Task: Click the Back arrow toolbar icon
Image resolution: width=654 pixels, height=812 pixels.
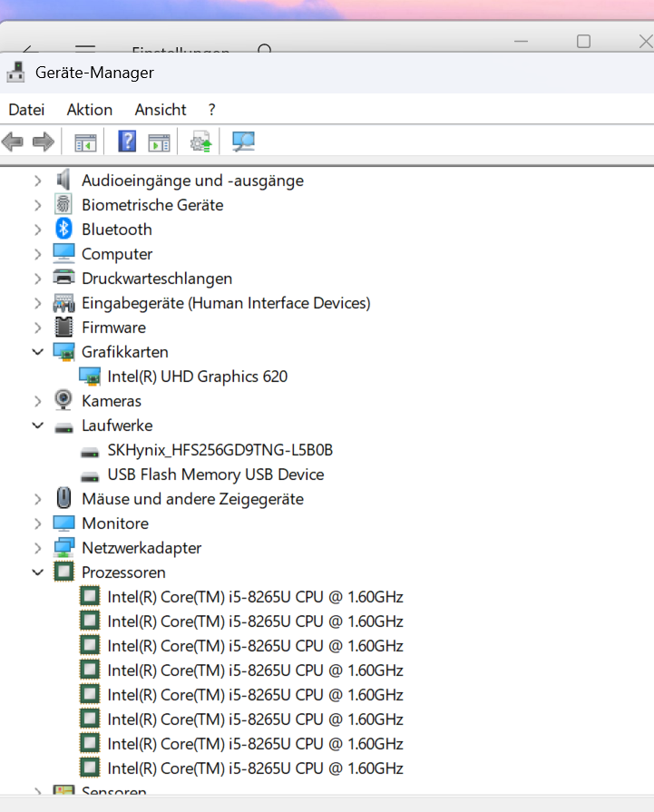Action: pyautogui.click(x=13, y=142)
